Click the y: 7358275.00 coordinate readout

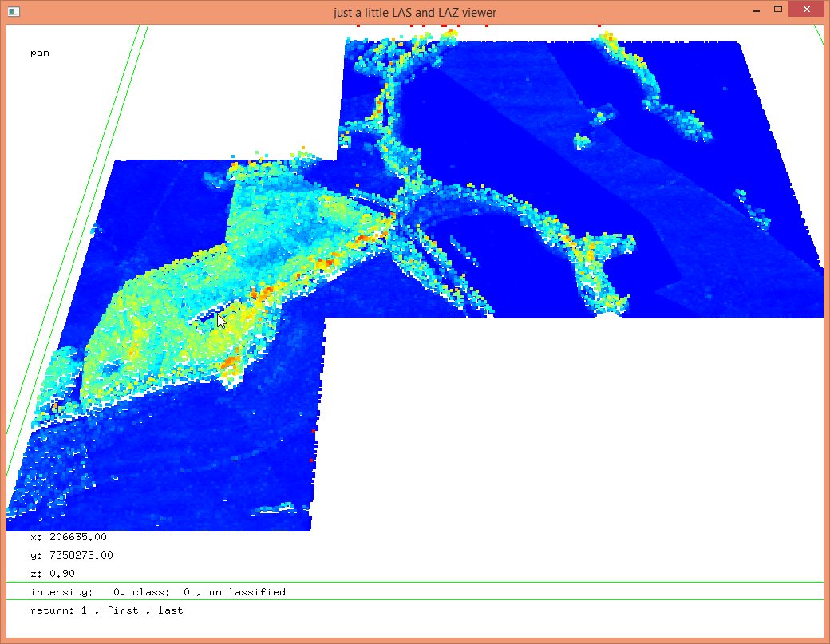click(x=72, y=555)
